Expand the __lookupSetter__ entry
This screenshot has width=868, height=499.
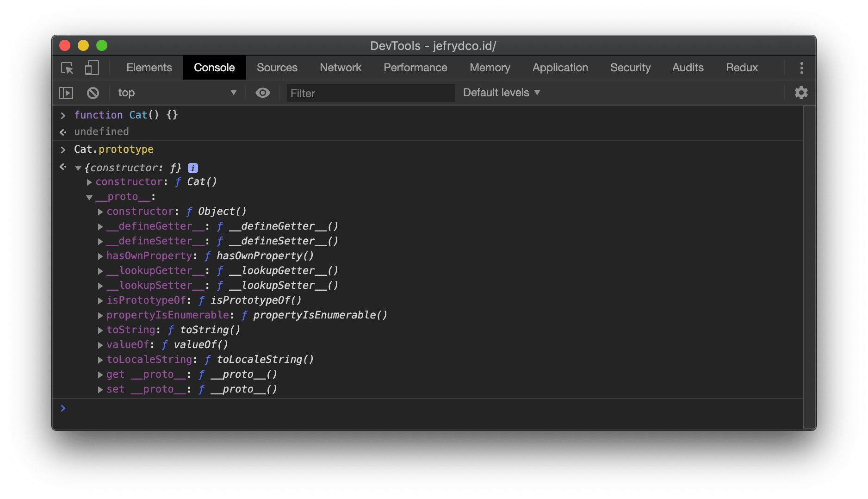click(100, 286)
